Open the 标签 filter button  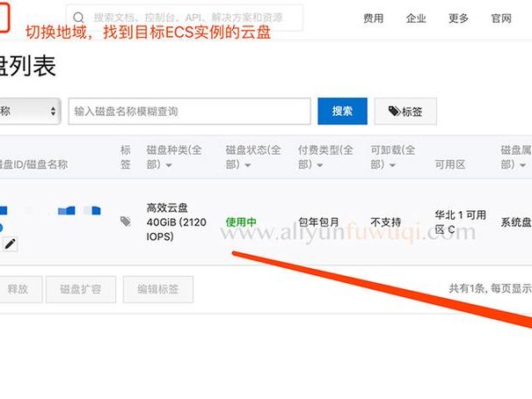pyautogui.click(x=405, y=112)
